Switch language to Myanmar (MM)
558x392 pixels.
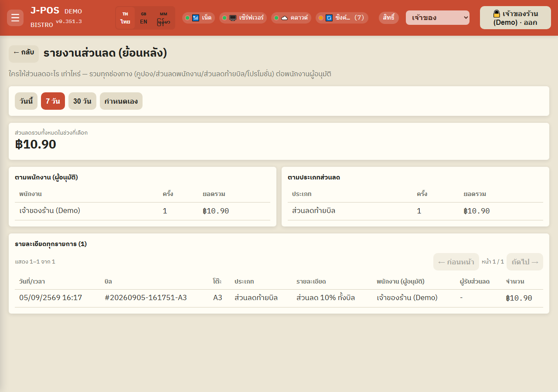point(163,18)
